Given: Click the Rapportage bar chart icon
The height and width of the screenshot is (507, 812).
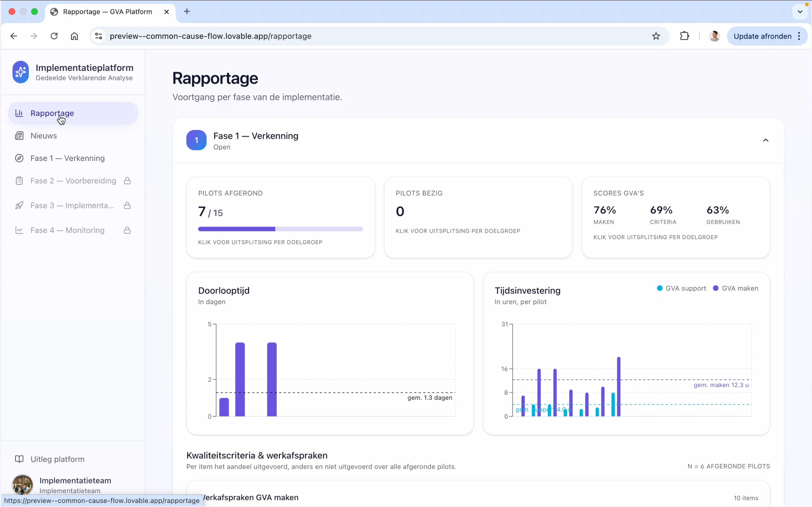Looking at the screenshot, I should tap(19, 113).
